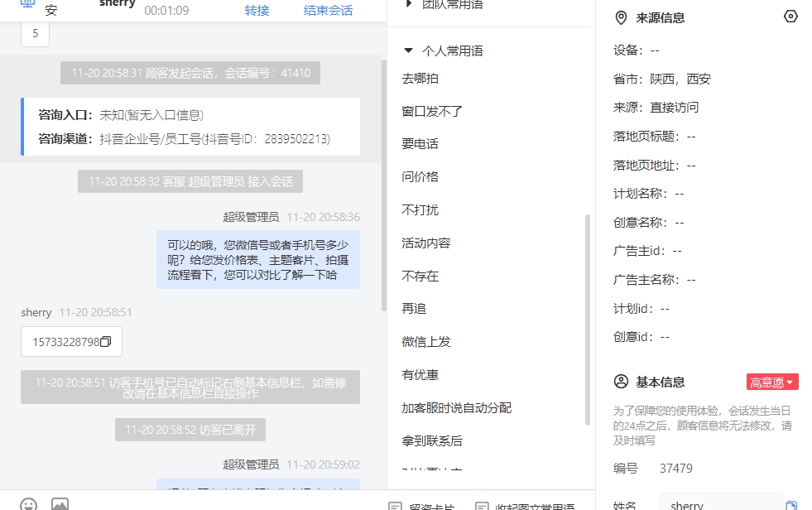This screenshot has height=510, width=812.
Task: Click the agent message asking for WeChat or phone number
Action: [258, 259]
